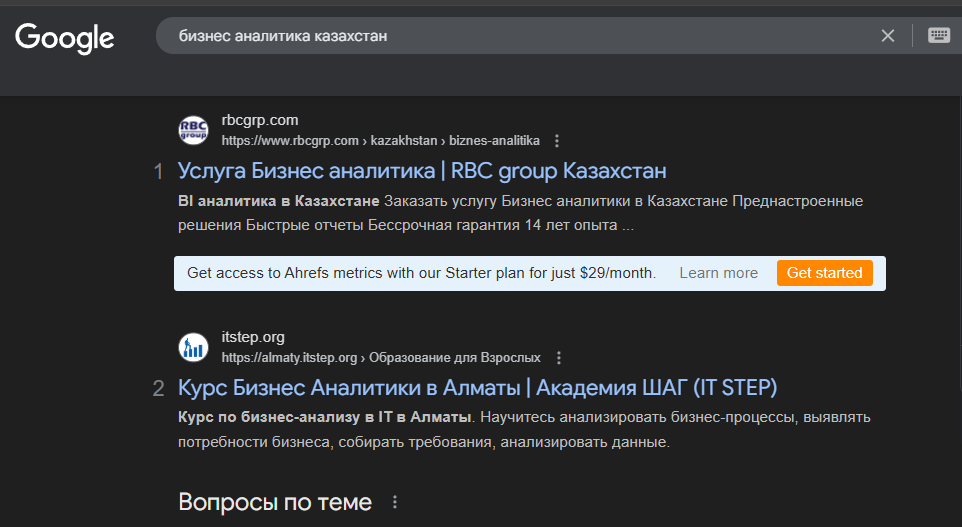Viewport: 962px width, 527px height.
Task: Open Услуга Бизнес аналитика RBC group result
Action: click(x=422, y=171)
